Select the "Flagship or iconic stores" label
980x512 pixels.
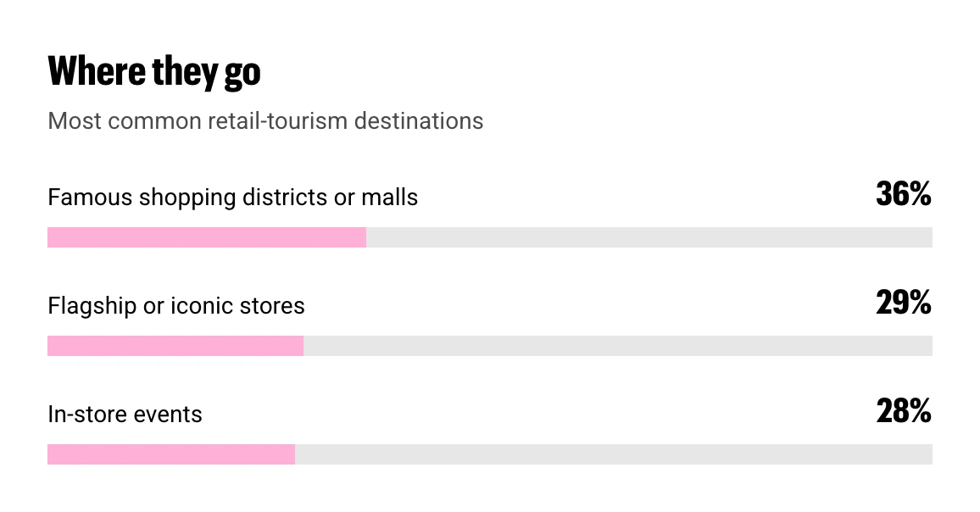click(x=176, y=306)
